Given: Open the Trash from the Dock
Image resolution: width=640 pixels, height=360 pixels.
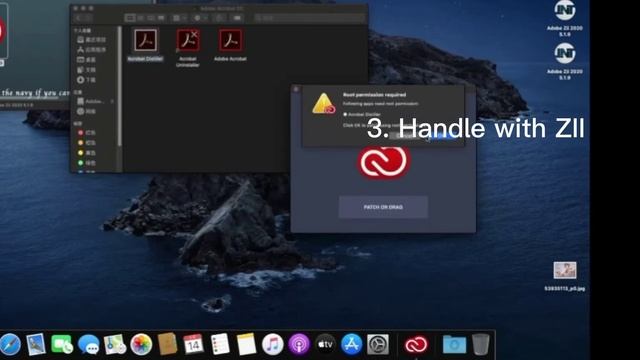Looking at the screenshot, I should (x=480, y=344).
